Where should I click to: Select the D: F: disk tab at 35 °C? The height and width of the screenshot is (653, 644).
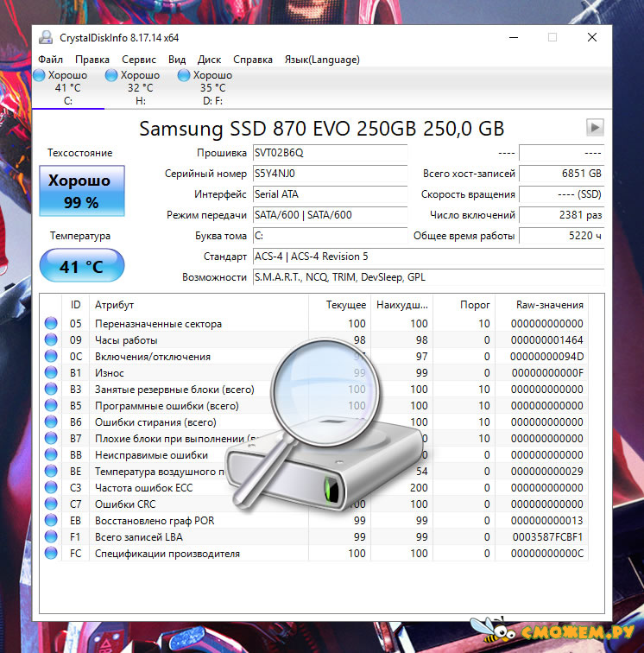click(212, 88)
